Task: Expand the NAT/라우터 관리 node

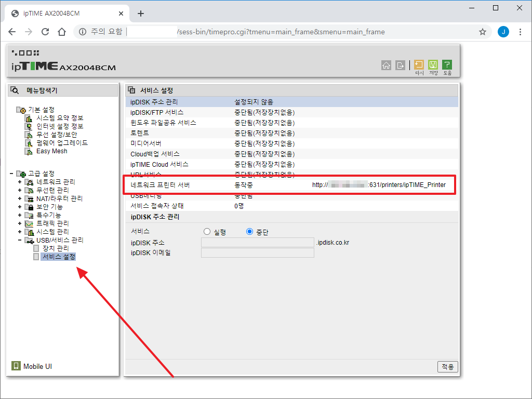Action: pyautogui.click(x=20, y=198)
